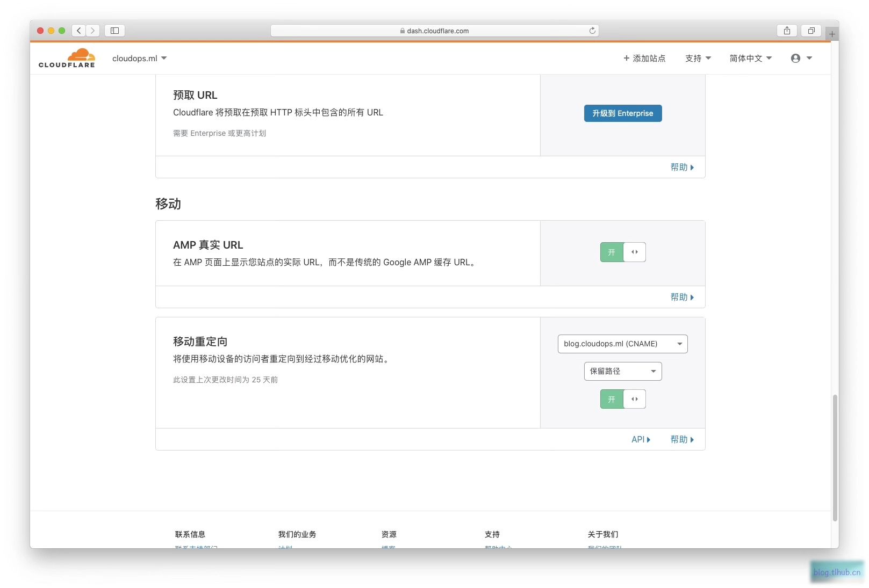Toggle the 移动重定向 switch
Viewport: 869px width, 588px height.
[x=623, y=399]
